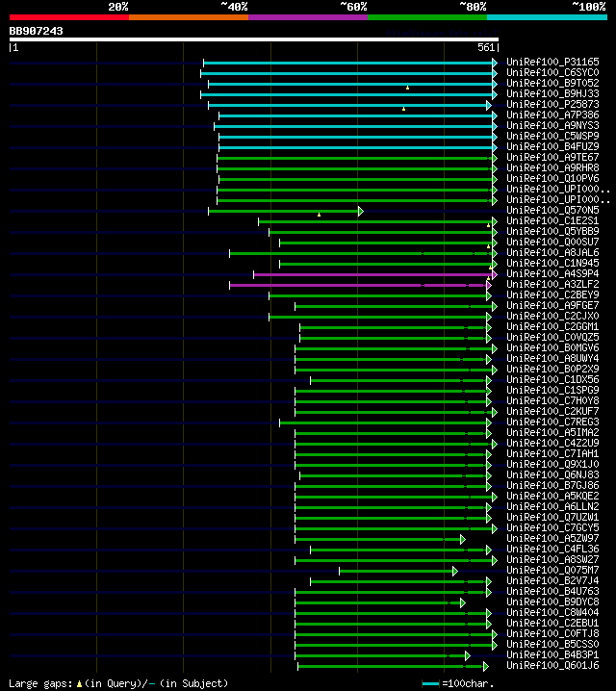Open hit UniRef100_A7P386
This screenshot has width=616, height=691.
point(552,115)
